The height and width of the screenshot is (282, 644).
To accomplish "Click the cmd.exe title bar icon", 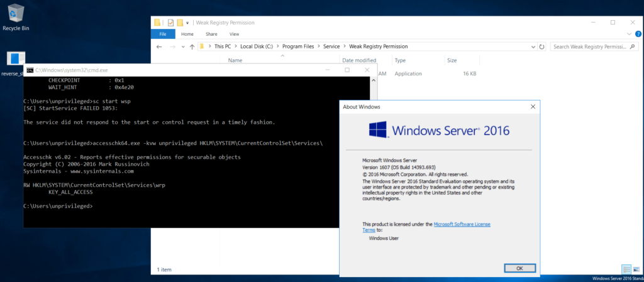I will 30,70.
